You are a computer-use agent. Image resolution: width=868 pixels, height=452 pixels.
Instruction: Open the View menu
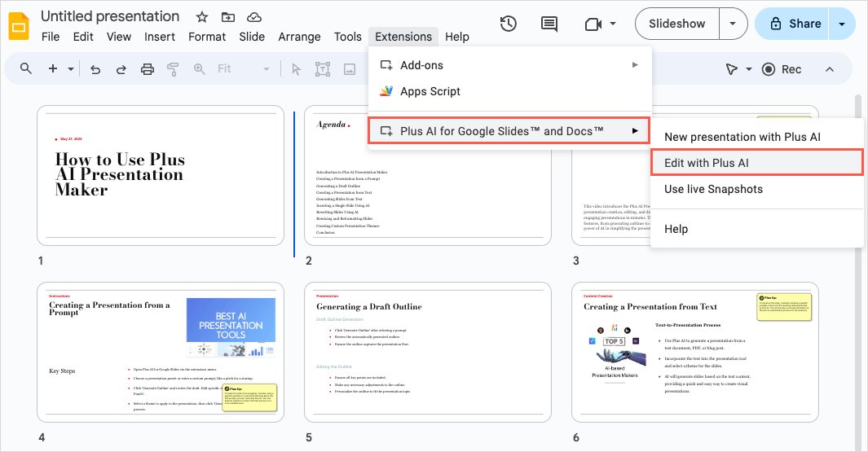[119, 37]
